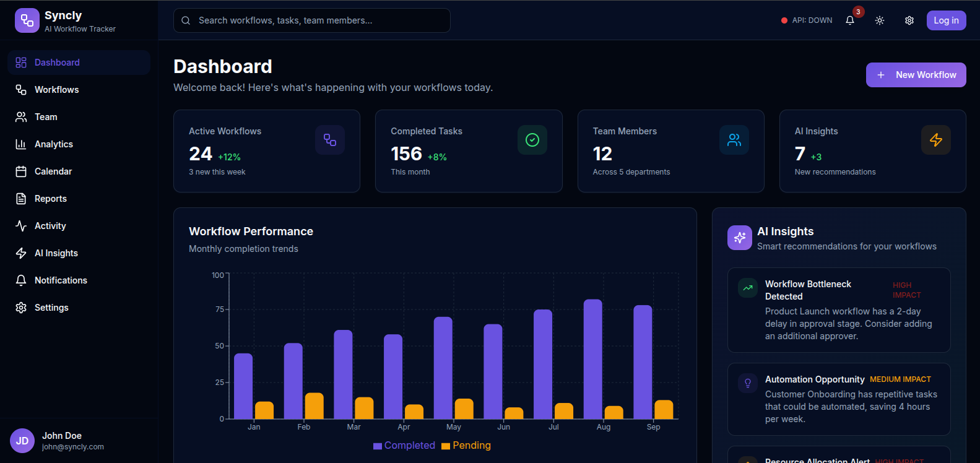Click the Log in button
Image resolution: width=980 pixels, height=463 pixels.
[946, 20]
